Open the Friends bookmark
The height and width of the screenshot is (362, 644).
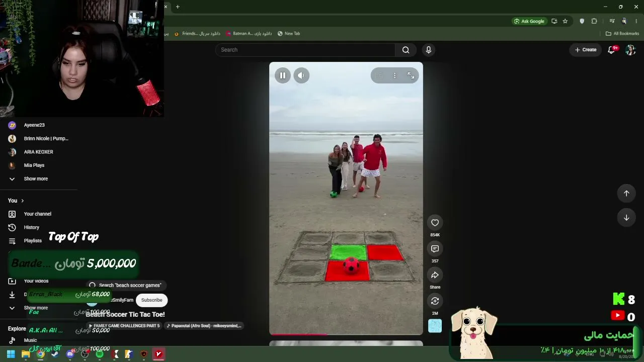coord(197,34)
